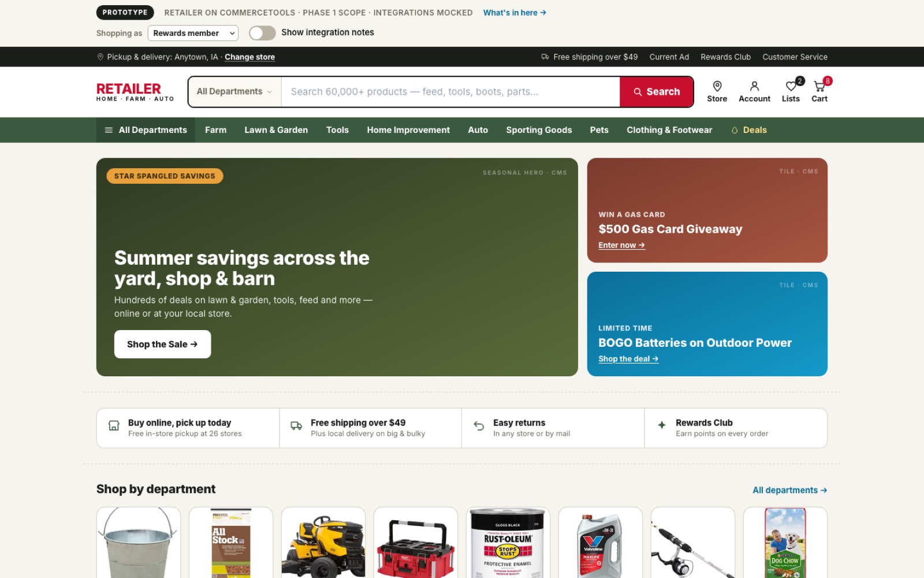This screenshot has width=924, height=578.
Task: Click the location pin next to Pickup & delivery
Action: tap(100, 57)
